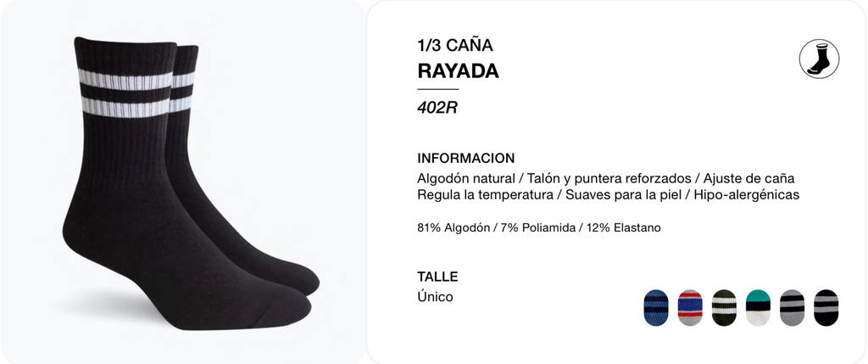Select the product code 402R

click(437, 107)
